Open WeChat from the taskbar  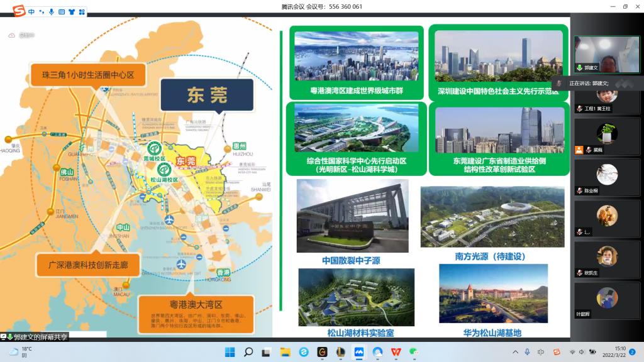(x=414, y=352)
